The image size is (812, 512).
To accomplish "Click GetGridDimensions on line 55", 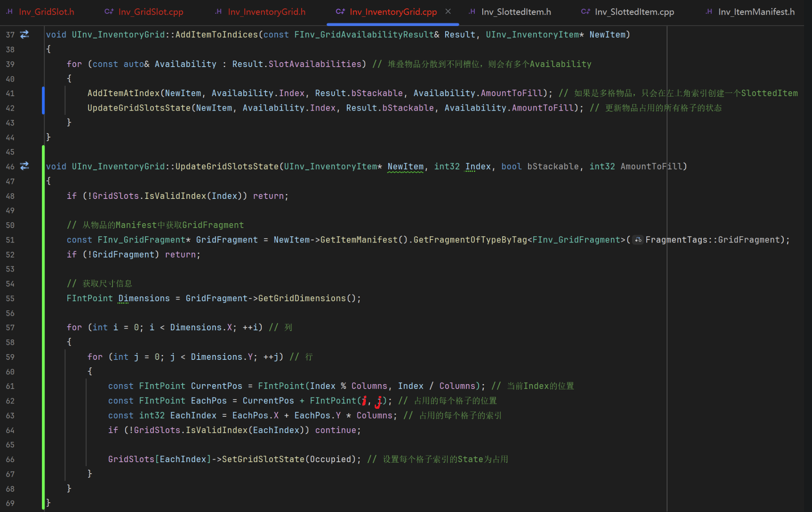I will (x=302, y=299).
